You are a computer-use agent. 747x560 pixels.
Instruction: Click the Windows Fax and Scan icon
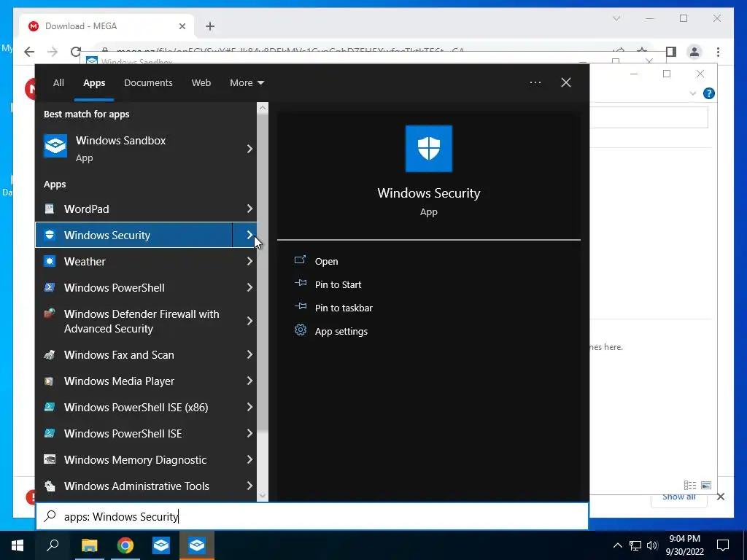[50, 355]
